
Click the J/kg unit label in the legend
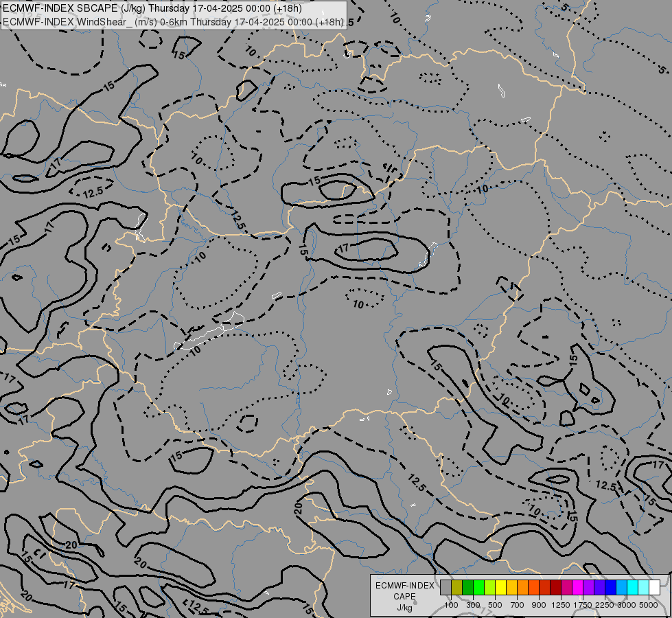click(x=404, y=608)
